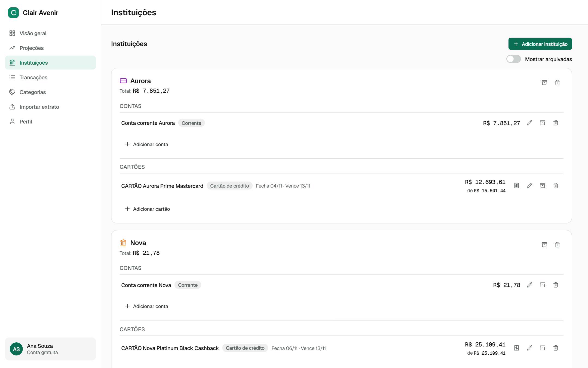588x368 pixels.
Task: Click the Nova institution name
Action: (138, 243)
